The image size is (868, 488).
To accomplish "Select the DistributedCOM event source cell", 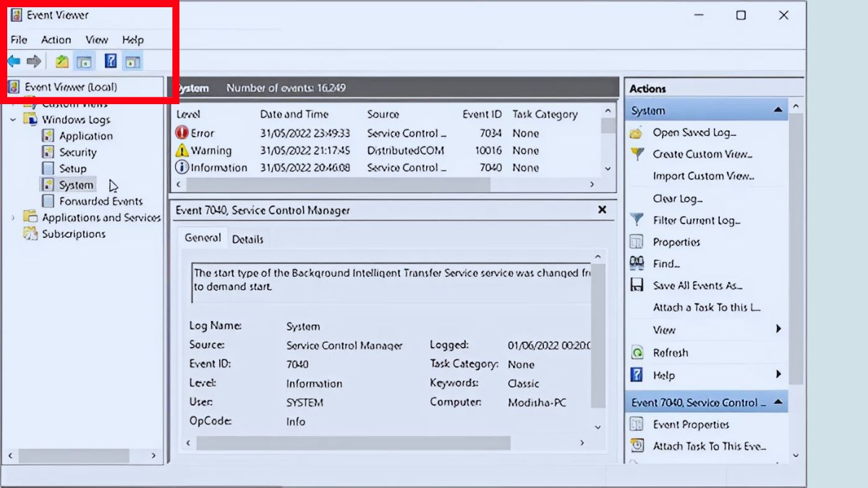I will [x=405, y=150].
